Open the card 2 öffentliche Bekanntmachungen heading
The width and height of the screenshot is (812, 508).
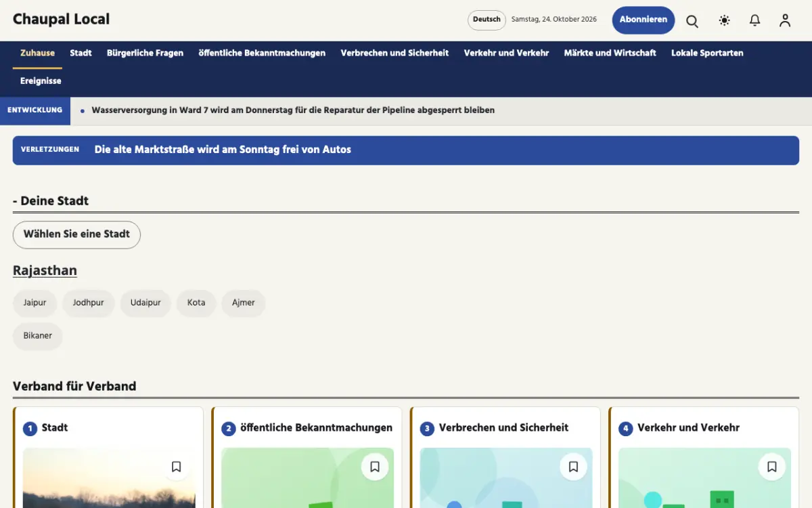[x=316, y=428]
